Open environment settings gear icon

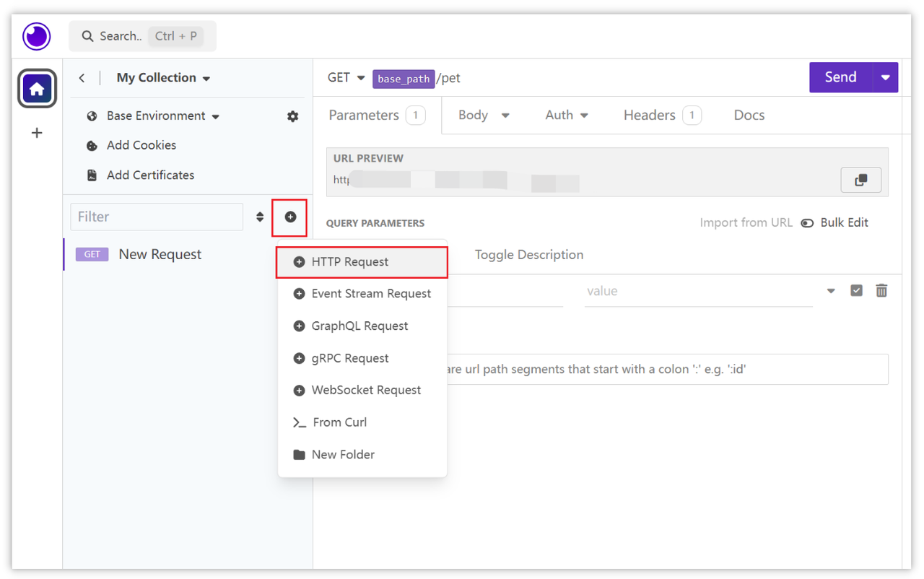tap(292, 116)
